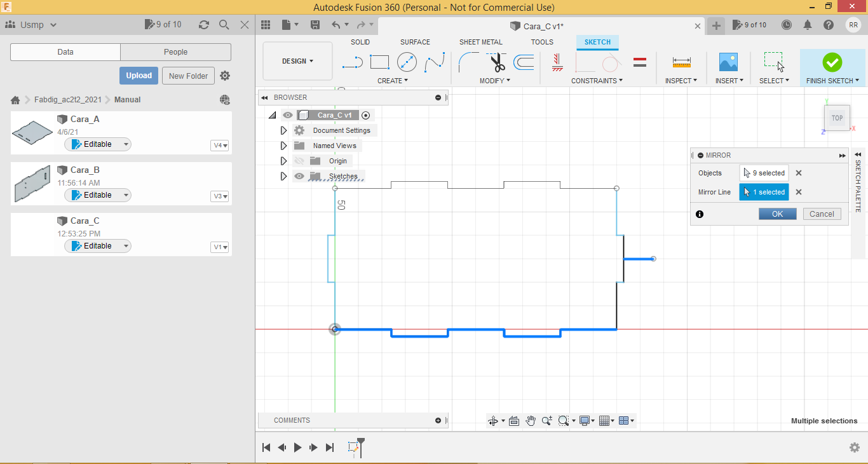Open the data panel settings gear
This screenshot has width=868, height=464.
click(225, 76)
